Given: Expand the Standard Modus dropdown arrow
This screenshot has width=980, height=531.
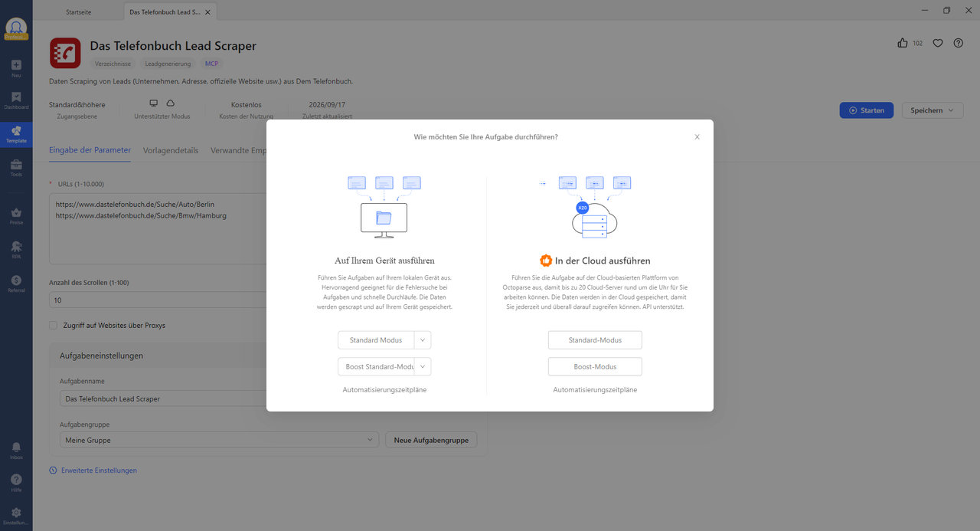Looking at the screenshot, I should point(423,340).
